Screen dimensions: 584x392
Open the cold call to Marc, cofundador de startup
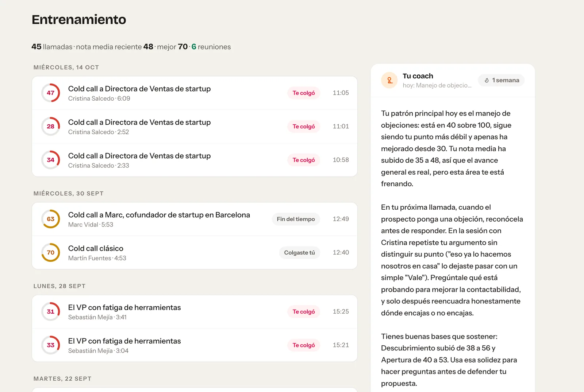[x=195, y=219]
